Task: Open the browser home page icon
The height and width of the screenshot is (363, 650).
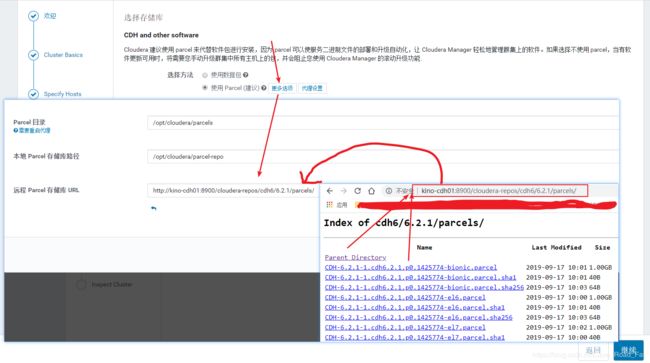Action: pos(371,191)
